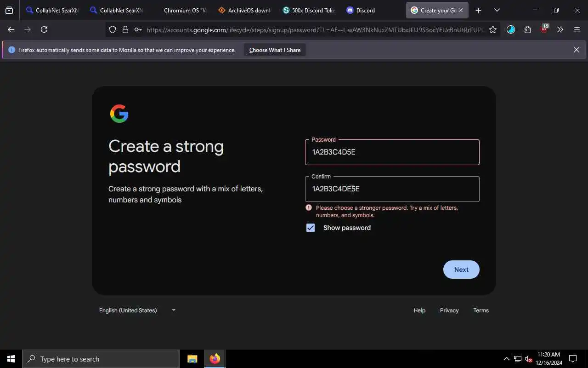Click into the Password field
Image resolution: width=588 pixels, height=368 pixels.
392,152
